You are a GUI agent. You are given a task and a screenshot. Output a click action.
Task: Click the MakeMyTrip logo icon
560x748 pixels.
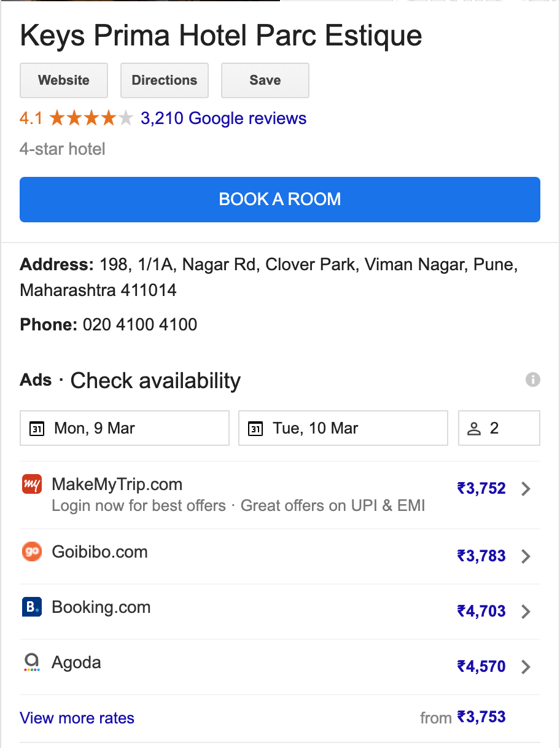[x=31, y=485]
